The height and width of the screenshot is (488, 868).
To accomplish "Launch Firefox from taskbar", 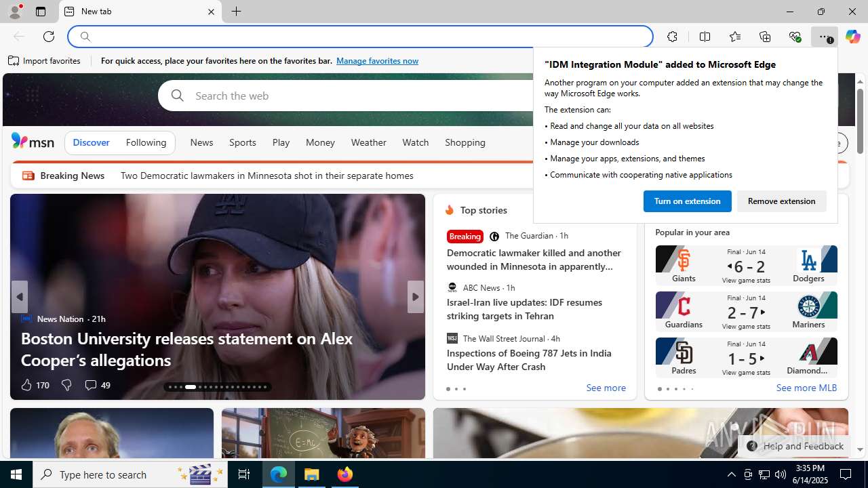I will (x=345, y=474).
